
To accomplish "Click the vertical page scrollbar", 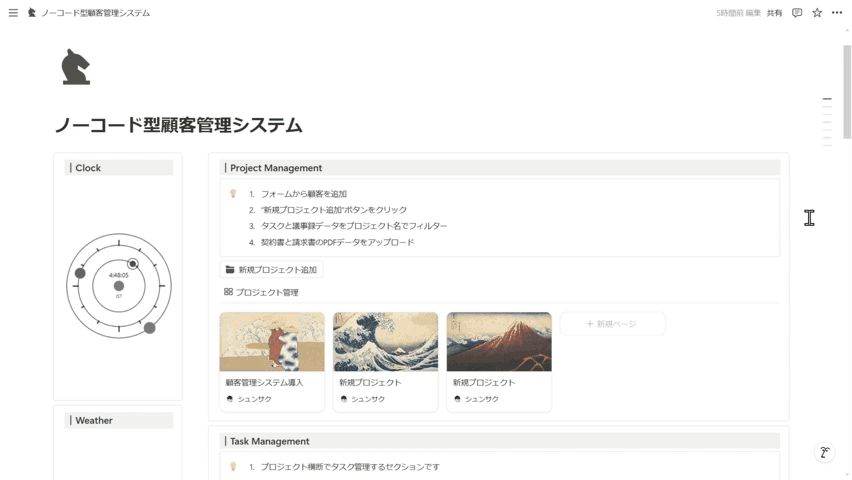I will [847, 92].
